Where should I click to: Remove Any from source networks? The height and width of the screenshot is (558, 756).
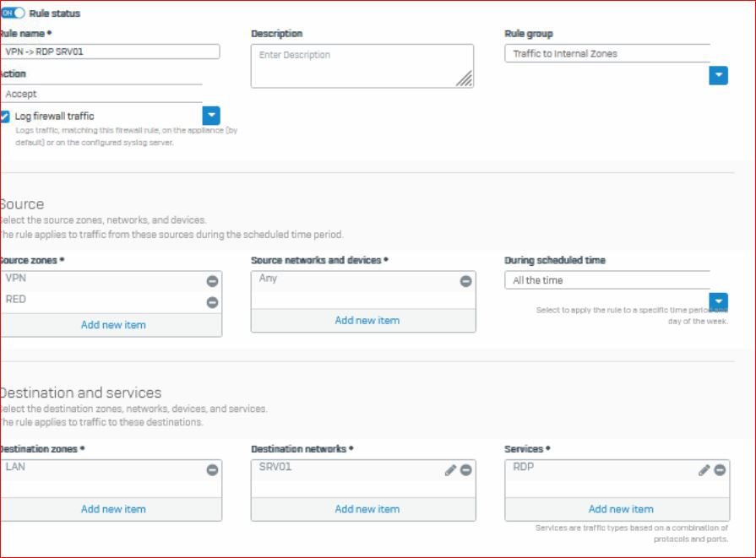(x=465, y=281)
